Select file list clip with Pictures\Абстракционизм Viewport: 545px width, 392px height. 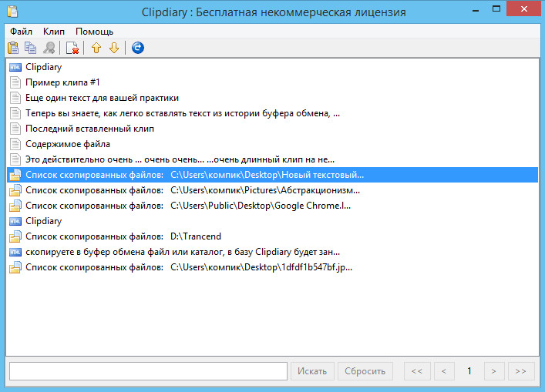(273, 190)
